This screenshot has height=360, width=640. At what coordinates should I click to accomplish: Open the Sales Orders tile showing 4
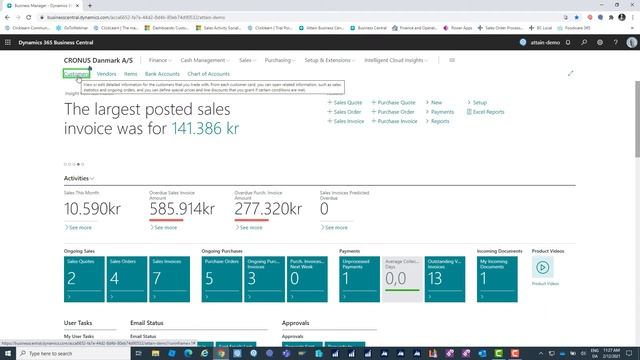point(127,279)
